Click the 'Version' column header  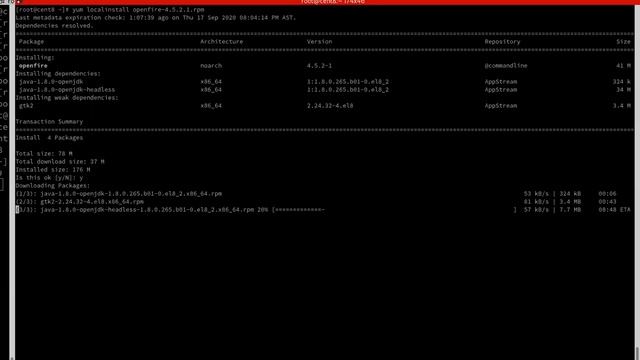point(320,42)
